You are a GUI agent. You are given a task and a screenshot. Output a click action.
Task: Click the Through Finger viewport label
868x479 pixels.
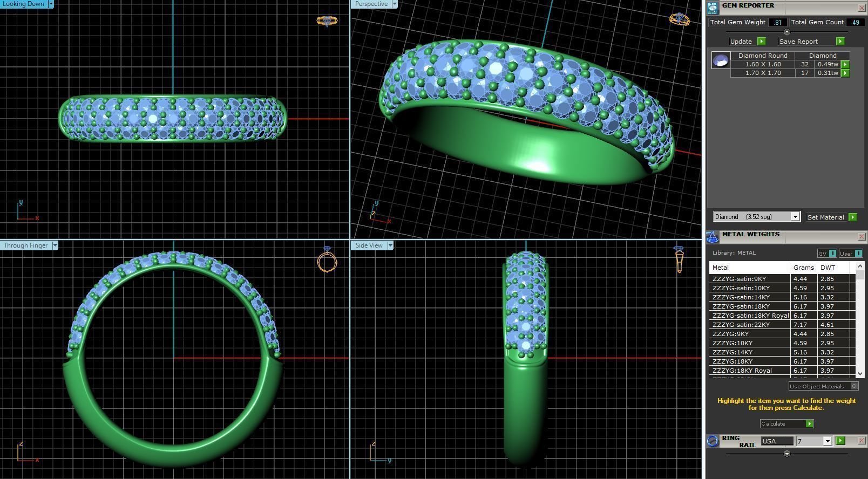[x=25, y=245]
